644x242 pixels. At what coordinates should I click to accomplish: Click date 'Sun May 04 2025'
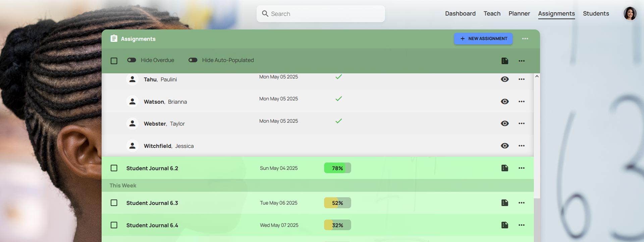tap(279, 168)
